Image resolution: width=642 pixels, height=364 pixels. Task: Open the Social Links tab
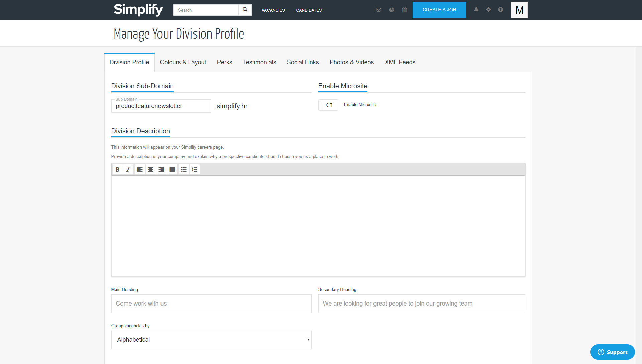[303, 62]
